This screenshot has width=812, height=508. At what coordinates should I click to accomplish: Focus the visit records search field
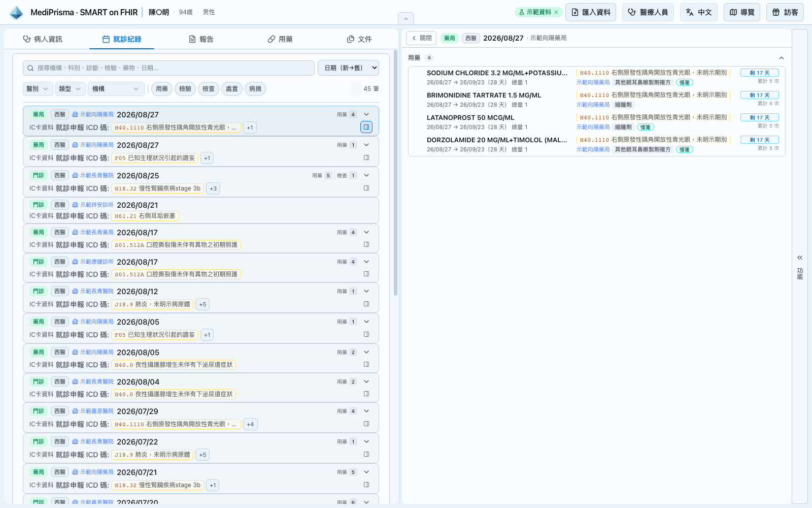pos(168,68)
